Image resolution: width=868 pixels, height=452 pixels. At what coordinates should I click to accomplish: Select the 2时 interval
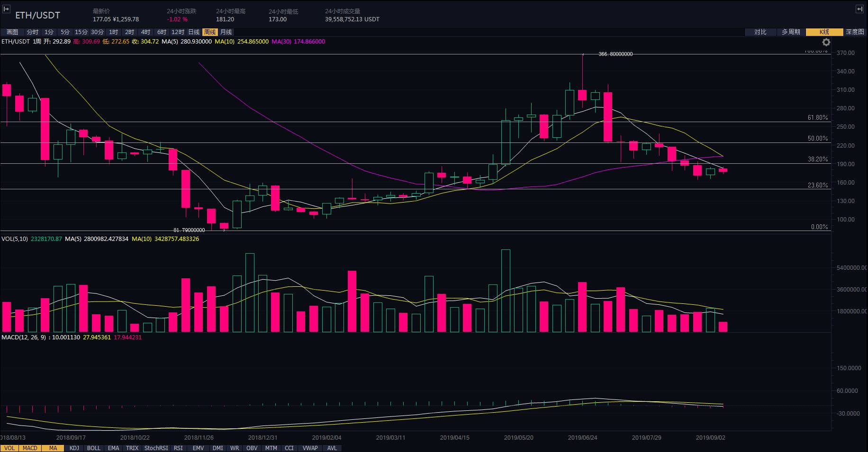(x=129, y=32)
